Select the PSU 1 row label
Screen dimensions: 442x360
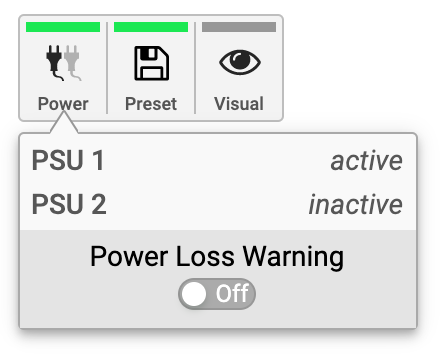pyautogui.click(x=68, y=161)
